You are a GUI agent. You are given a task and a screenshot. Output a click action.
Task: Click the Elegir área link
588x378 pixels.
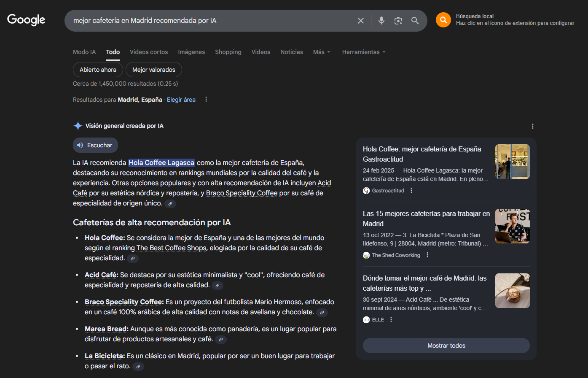point(181,100)
